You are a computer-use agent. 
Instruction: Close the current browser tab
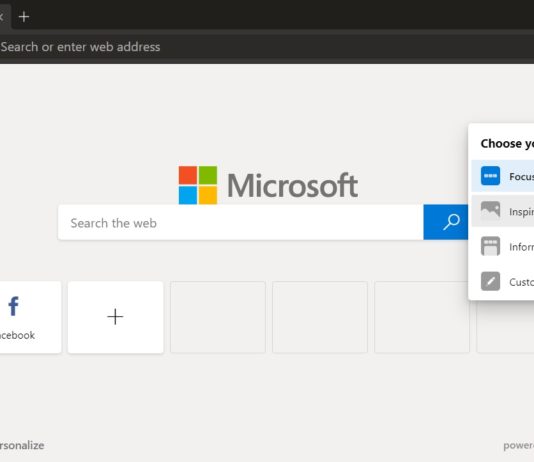coord(1,16)
